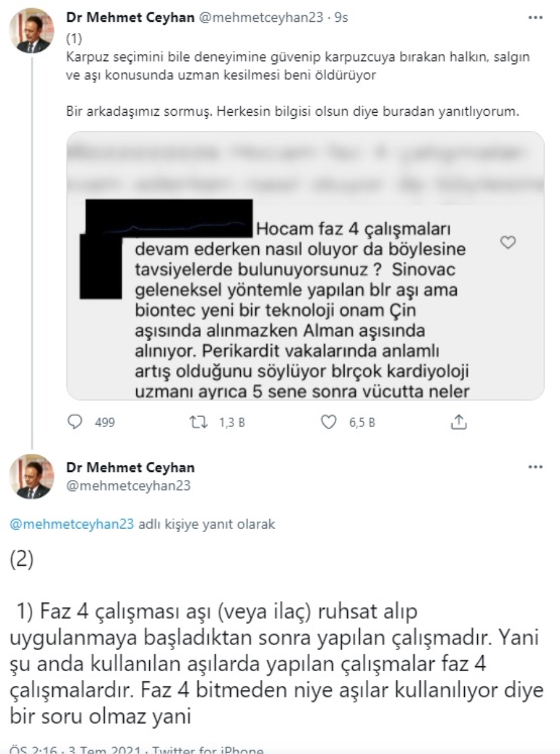Click the 9s timestamp of first tweet
This screenshot has height=754, width=560.
point(341,17)
